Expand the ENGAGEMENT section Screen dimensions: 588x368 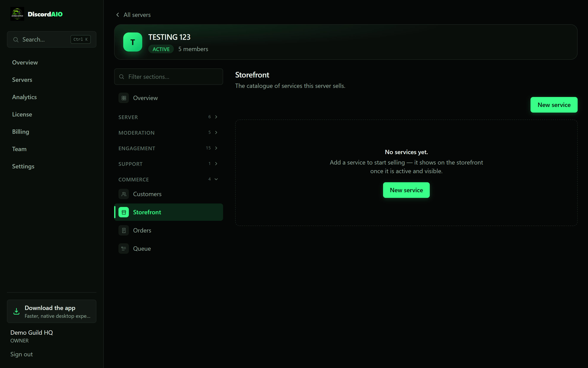coord(168,148)
